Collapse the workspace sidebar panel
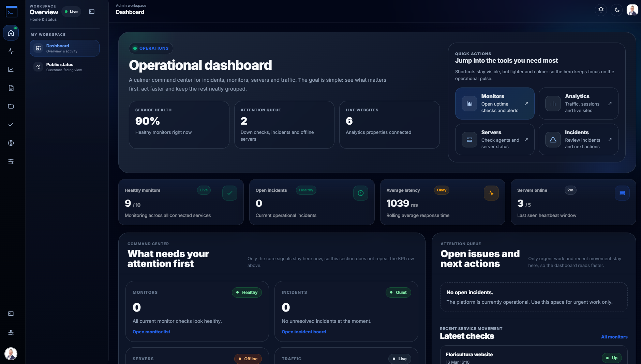Viewport: 641px width, 364px height. 91,11
